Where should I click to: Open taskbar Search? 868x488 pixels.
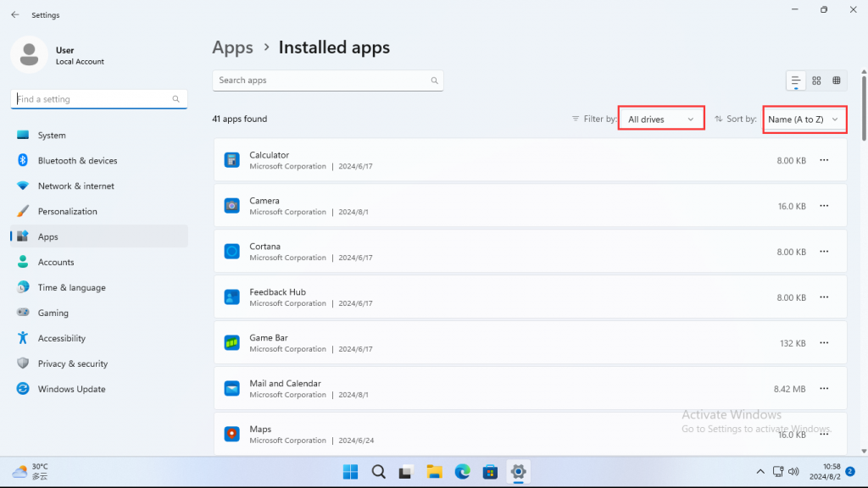pos(379,472)
